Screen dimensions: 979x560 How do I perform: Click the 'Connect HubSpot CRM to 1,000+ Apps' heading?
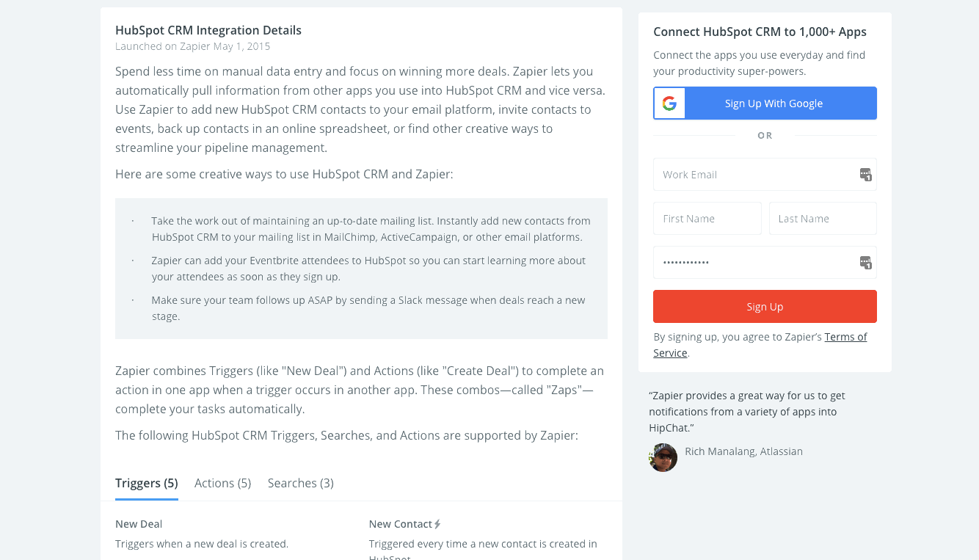[x=760, y=32]
